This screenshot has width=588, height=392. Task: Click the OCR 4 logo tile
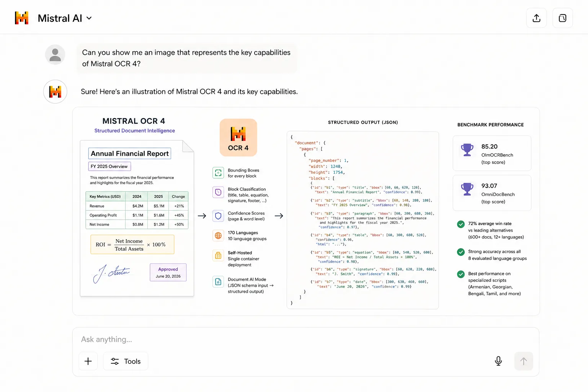(x=238, y=137)
